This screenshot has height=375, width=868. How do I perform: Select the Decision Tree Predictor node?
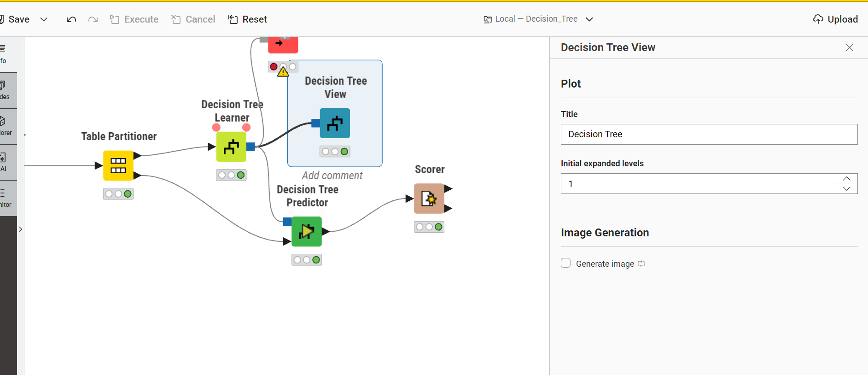click(307, 231)
